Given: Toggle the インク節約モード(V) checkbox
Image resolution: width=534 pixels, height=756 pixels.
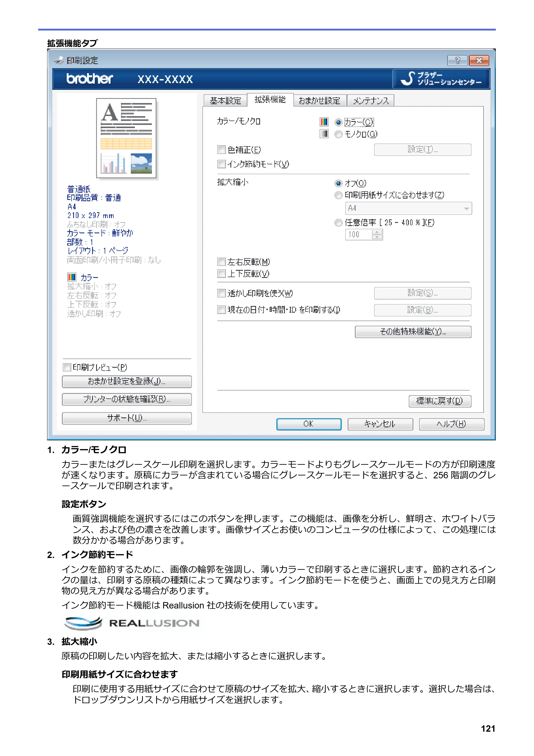Looking at the screenshot, I should tap(221, 164).
